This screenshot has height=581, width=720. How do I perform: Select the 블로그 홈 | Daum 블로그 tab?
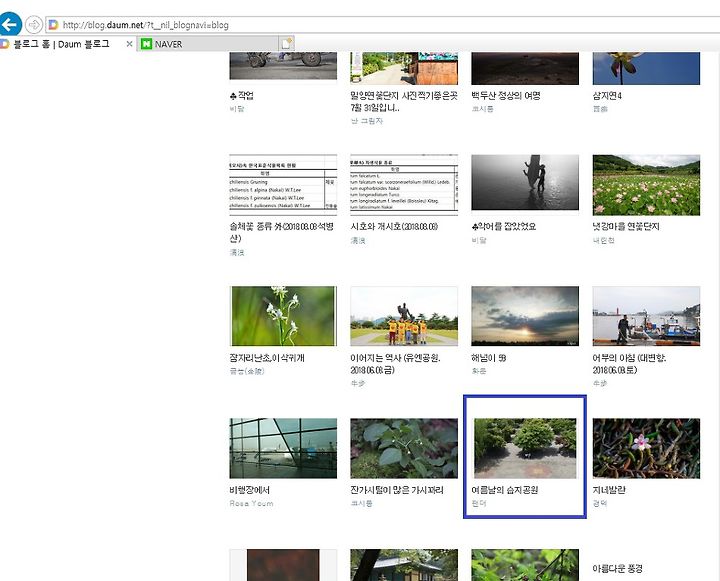coord(62,44)
